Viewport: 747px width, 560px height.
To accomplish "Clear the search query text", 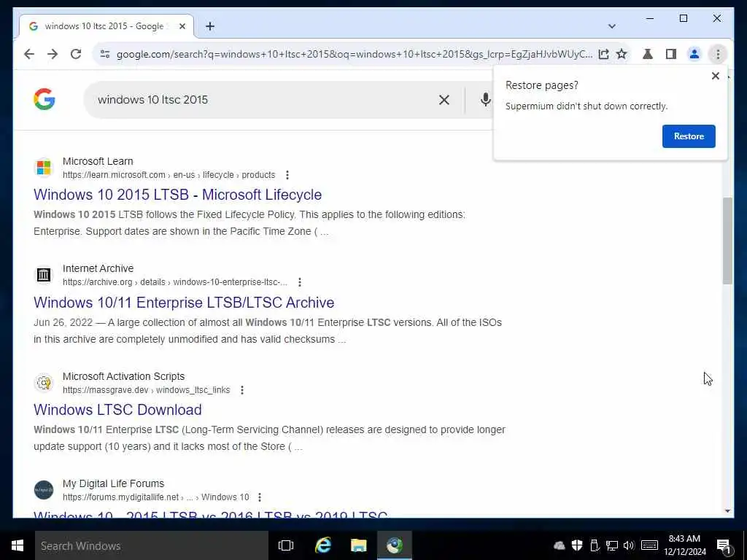I will (x=444, y=99).
